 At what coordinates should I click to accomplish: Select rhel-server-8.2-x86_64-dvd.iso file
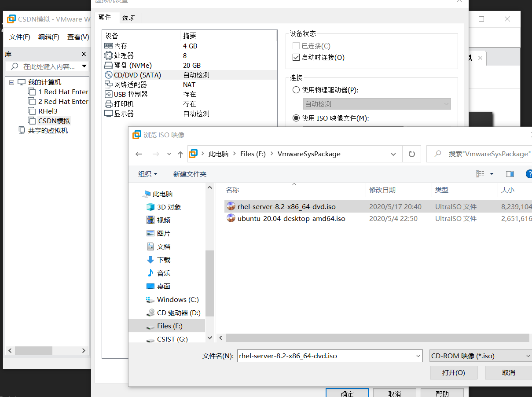coord(286,206)
